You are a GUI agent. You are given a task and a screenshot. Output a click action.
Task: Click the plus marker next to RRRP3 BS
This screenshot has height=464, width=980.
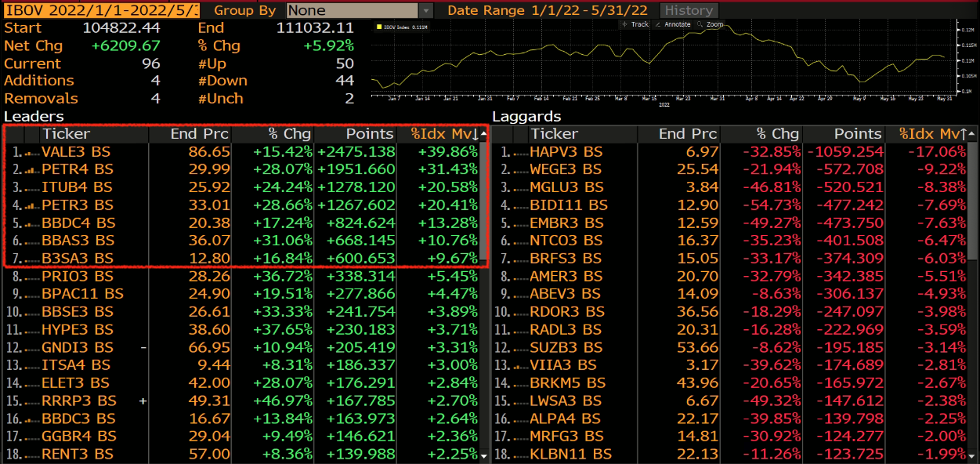(x=143, y=401)
